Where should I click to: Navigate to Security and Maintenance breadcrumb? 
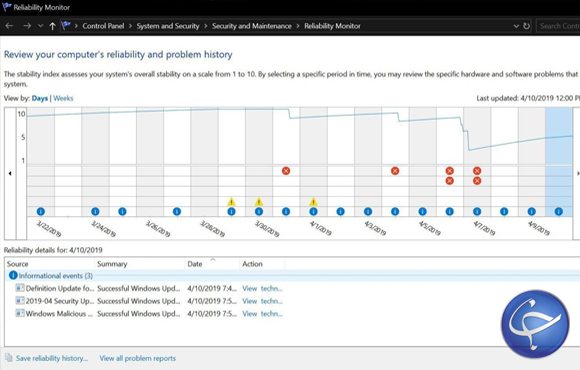tap(252, 26)
